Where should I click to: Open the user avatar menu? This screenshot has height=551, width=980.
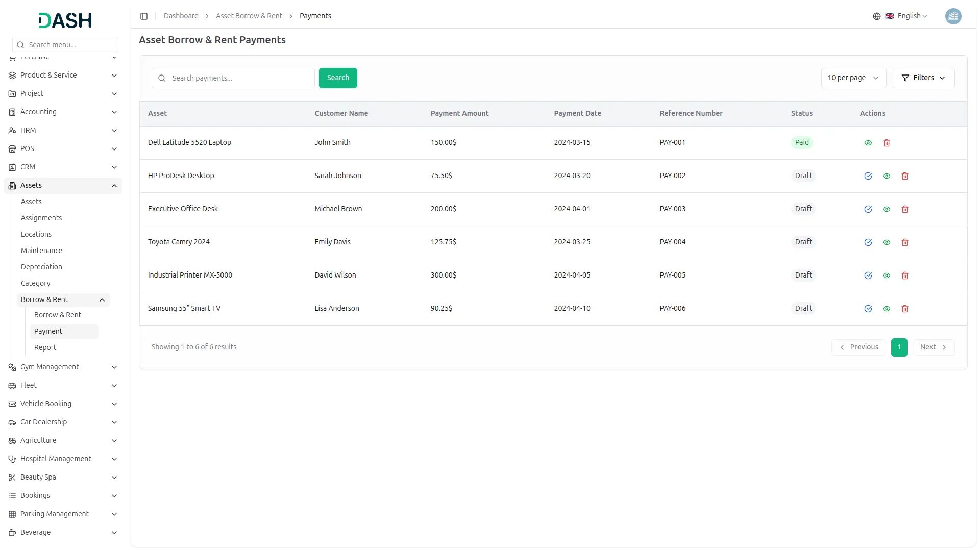(953, 16)
